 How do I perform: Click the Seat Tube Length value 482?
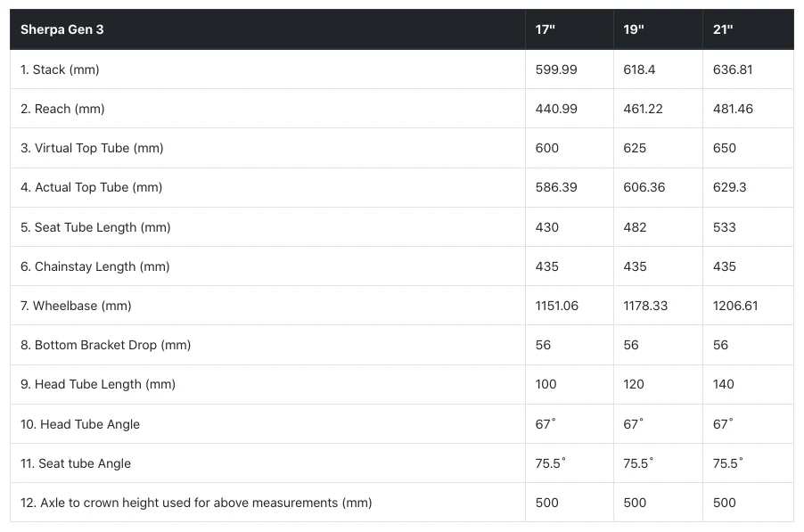coord(635,227)
